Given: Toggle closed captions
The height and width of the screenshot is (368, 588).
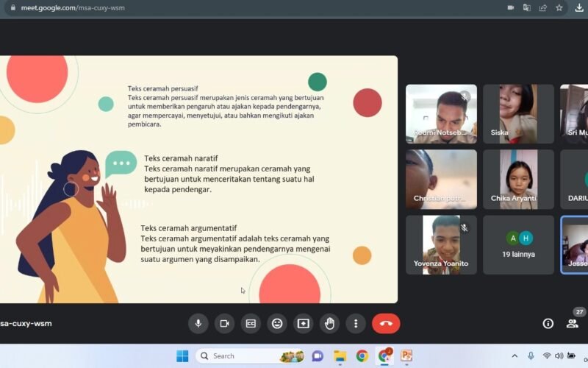Looking at the screenshot, I should click(x=251, y=323).
